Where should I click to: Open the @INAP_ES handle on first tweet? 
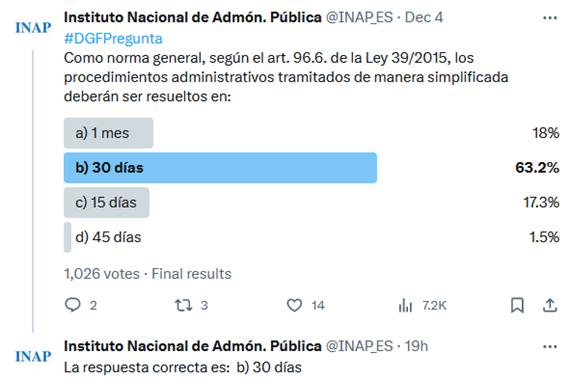[359, 17]
